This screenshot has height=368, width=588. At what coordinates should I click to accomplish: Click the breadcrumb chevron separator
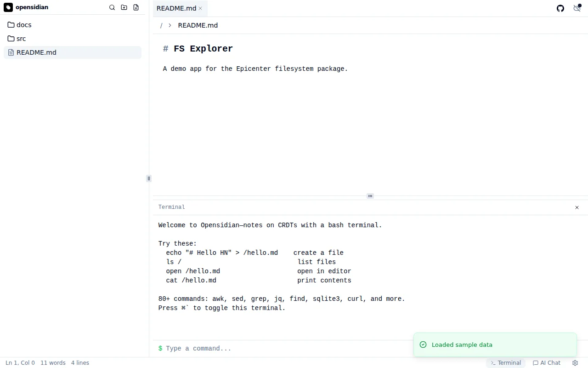point(170,25)
